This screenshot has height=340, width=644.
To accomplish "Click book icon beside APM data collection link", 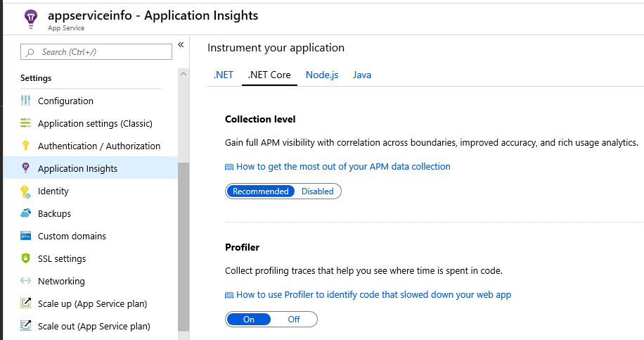I will pyautogui.click(x=229, y=167).
